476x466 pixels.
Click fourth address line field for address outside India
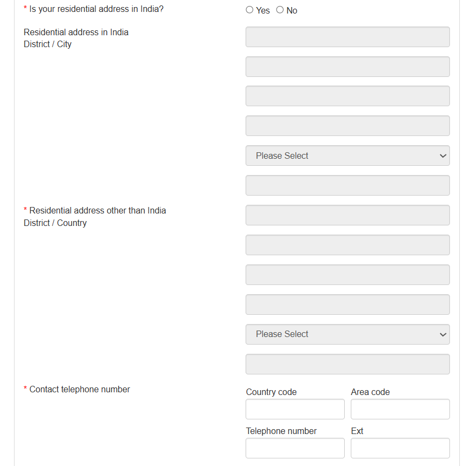pos(348,305)
